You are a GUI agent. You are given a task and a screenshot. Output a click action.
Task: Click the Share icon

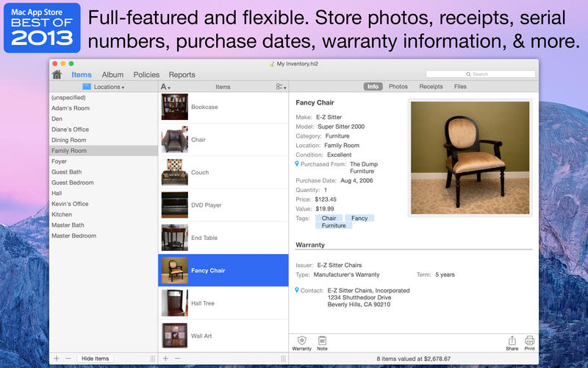[x=512, y=341]
